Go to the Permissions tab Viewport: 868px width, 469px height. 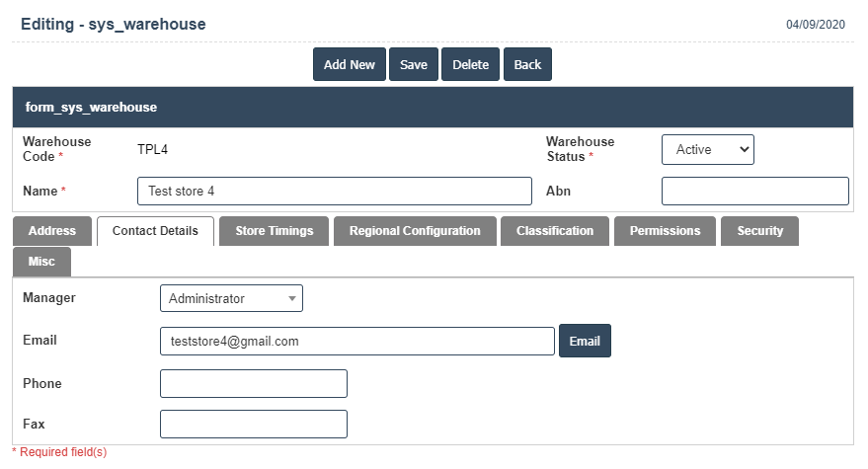(665, 231)
